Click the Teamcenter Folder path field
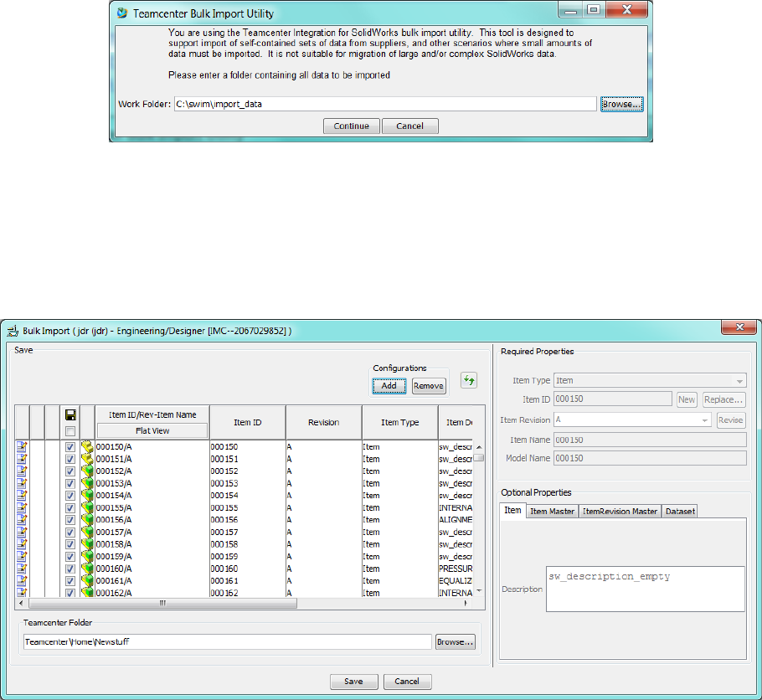 [228, 641]
